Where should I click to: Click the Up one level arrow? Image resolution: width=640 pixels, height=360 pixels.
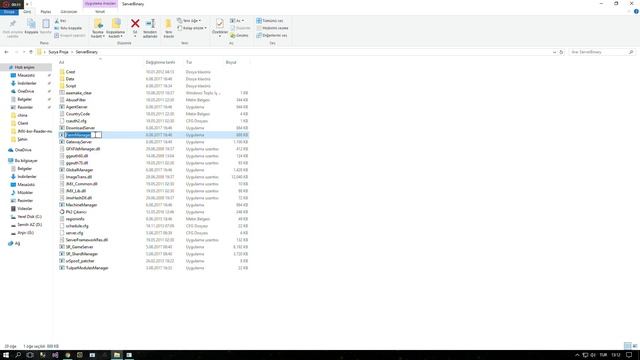[31, 52]
